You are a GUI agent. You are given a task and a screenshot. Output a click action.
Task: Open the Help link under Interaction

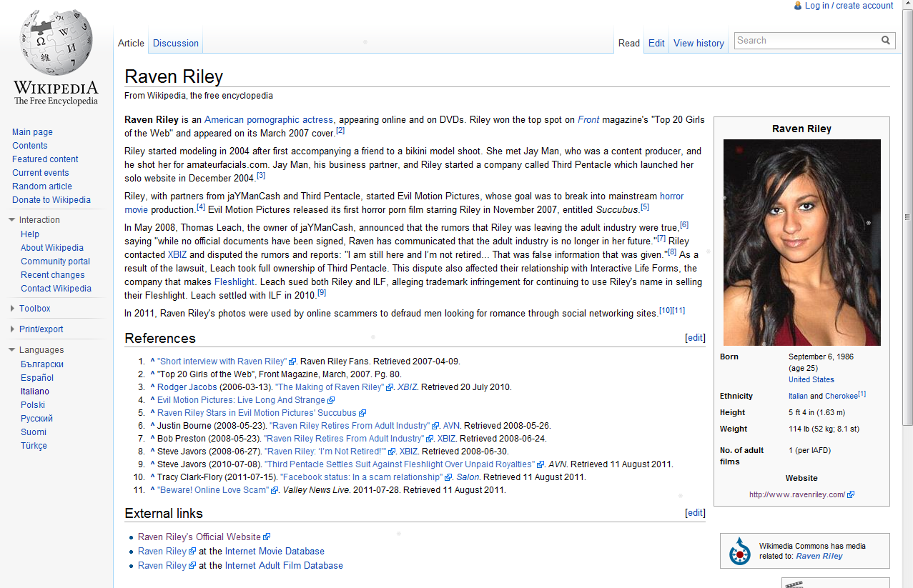pos(30,234)
